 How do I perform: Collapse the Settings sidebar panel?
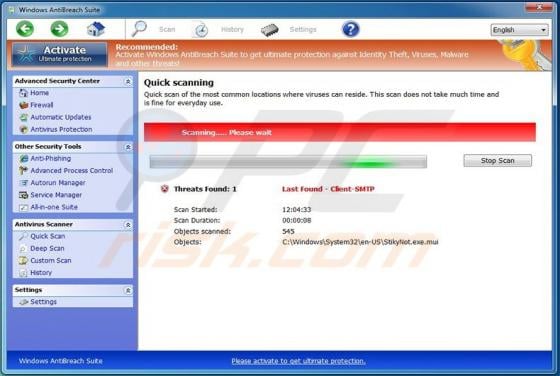click(128, 291)
